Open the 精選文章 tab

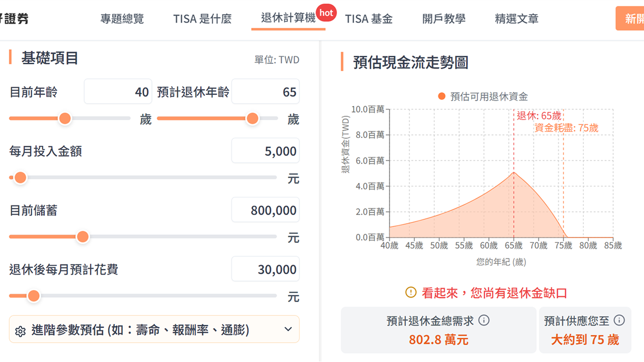pos(516,19)
